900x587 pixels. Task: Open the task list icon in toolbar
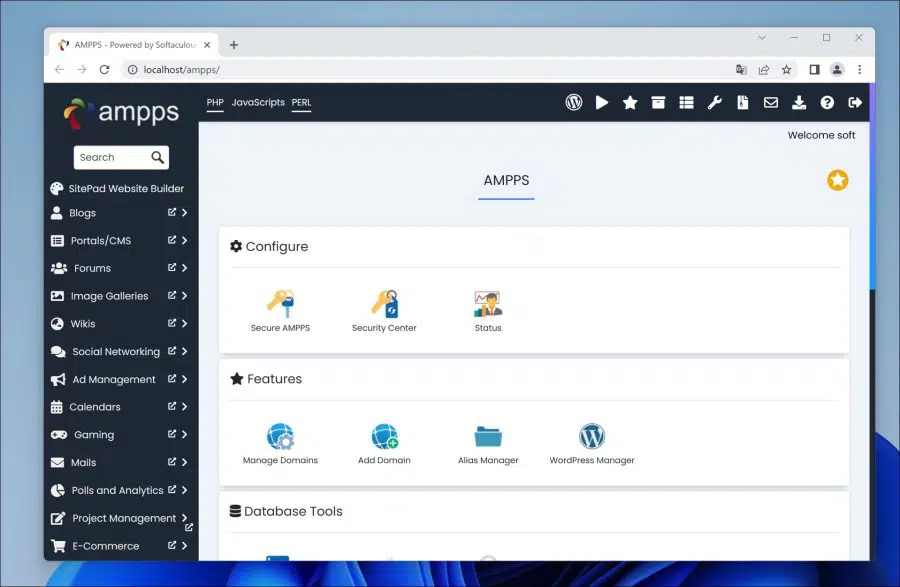[686, 102]
